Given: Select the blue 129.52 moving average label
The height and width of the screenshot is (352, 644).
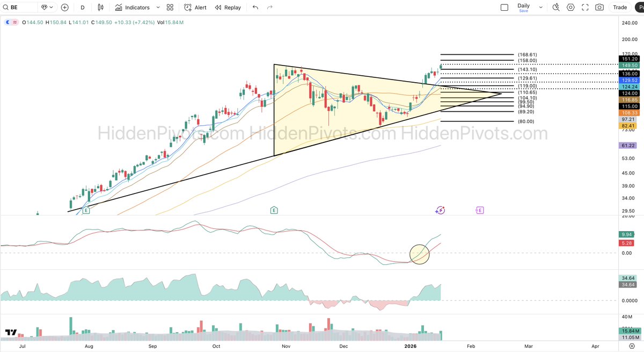Looking at the screenshot, I should pyautogui.click(x=629, y=80).
